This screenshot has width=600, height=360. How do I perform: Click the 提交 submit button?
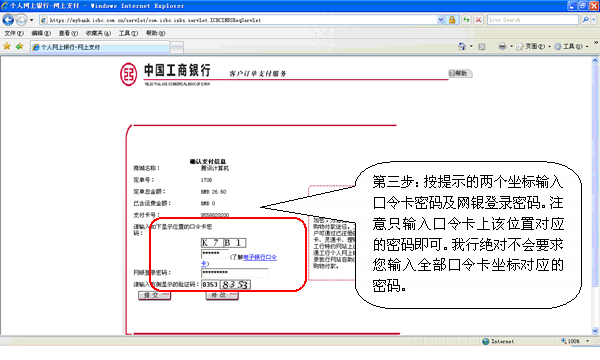coord(154,295)
